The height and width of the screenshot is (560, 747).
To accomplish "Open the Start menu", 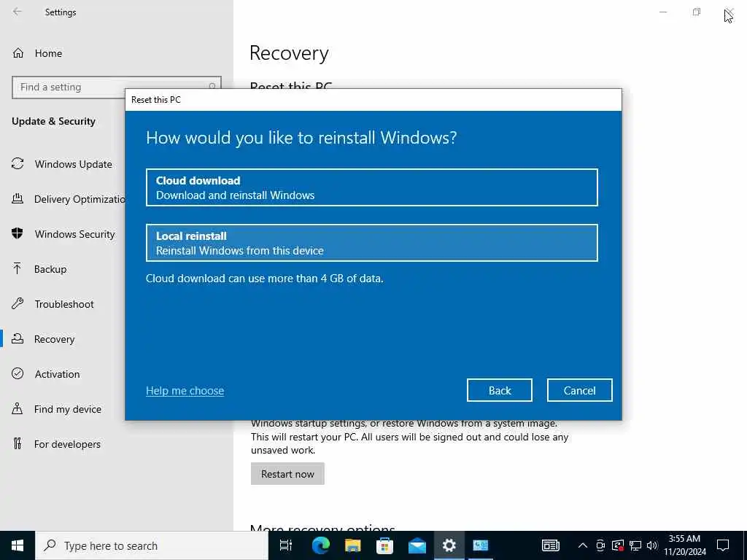I will (x=18, y=545).
